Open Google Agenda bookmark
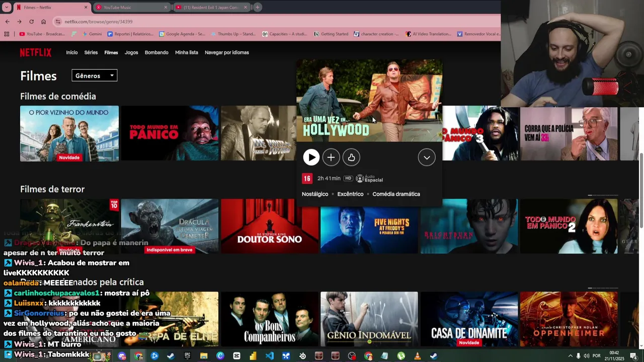 click(182, 34)
